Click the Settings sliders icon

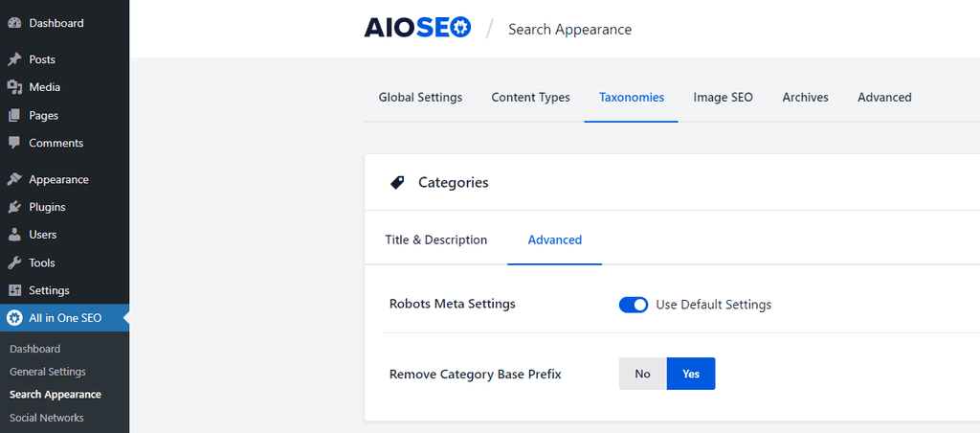(14, 290)
